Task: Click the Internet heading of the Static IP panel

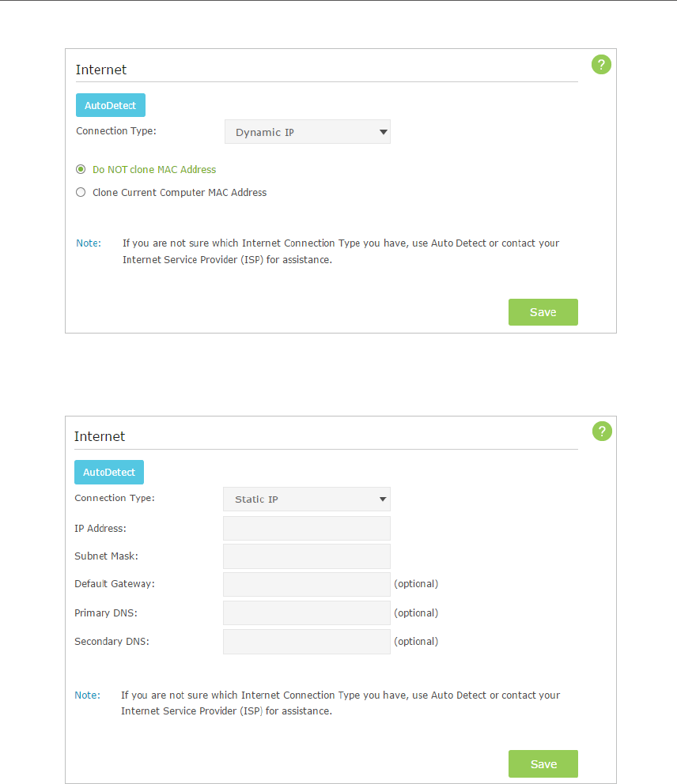Action: 100,436
